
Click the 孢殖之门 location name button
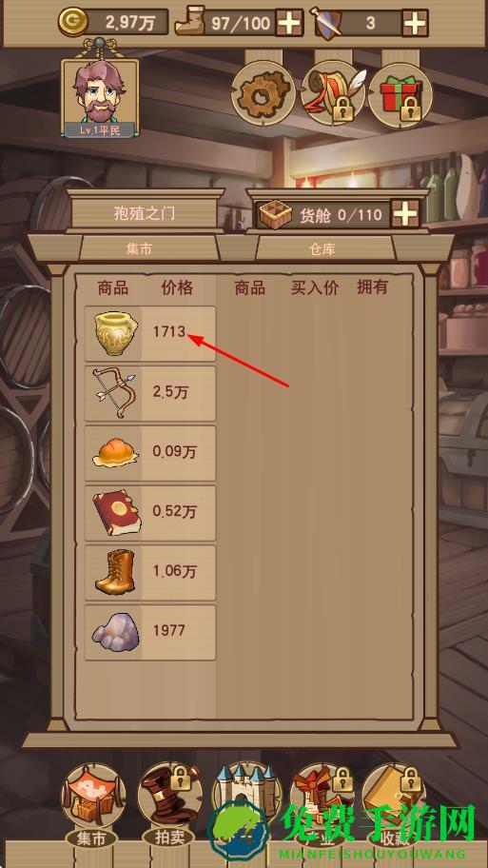(x=145, y=214)
